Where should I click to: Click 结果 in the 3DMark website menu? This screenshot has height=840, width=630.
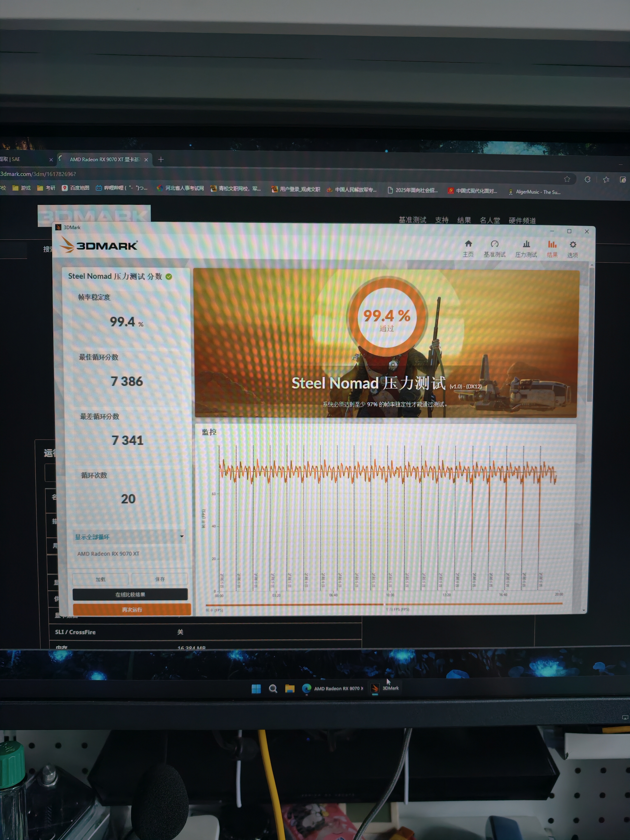coord(464,220)
